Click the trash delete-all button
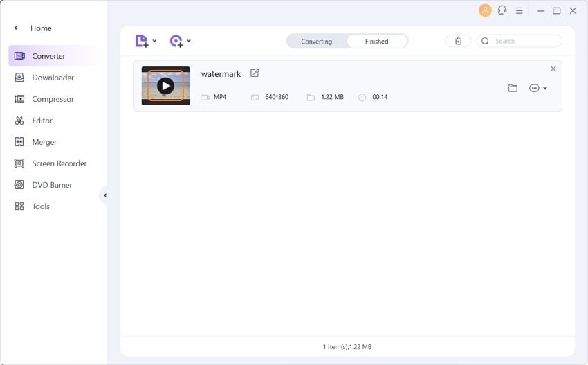The width and height of the screenshot is (588, 365). [458, 41]
